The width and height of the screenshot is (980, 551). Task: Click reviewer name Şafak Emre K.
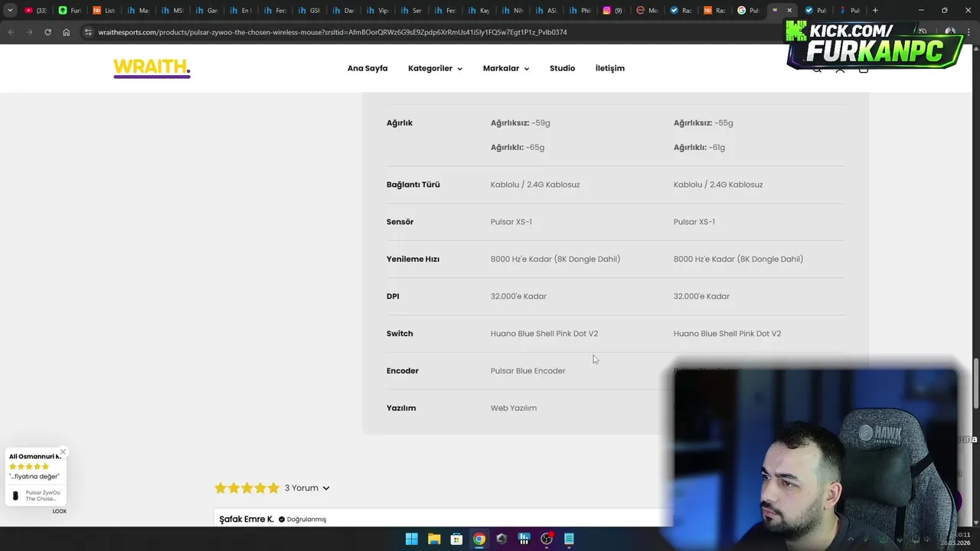247,519
